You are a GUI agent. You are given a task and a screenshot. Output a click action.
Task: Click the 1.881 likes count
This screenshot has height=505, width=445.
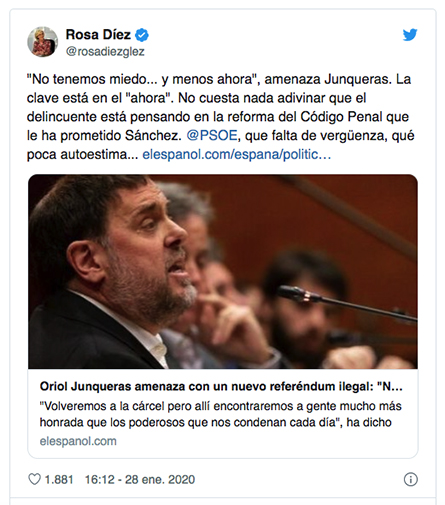pyautogui.click(x=59, y=479)
